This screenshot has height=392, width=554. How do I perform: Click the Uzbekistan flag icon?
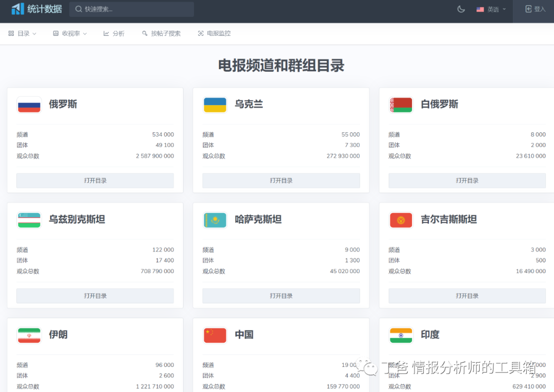(29, 220)
